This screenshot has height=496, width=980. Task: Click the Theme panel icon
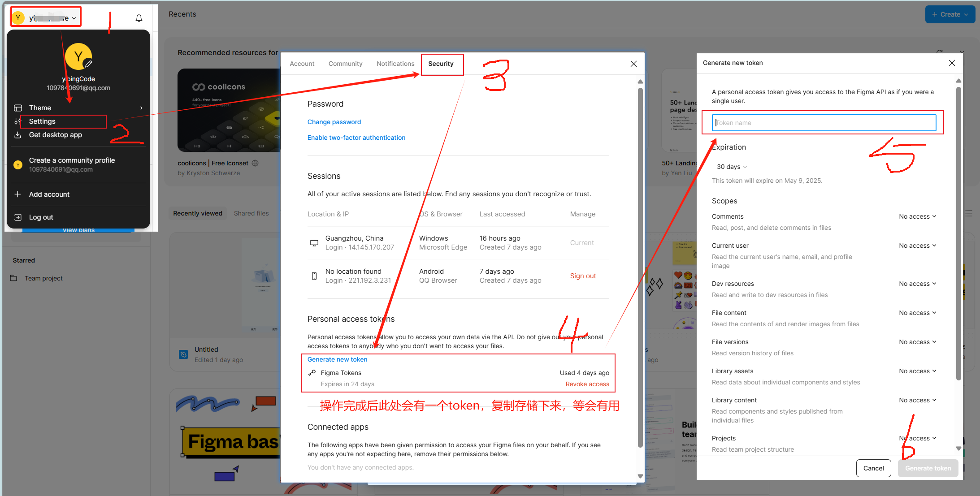18,108
